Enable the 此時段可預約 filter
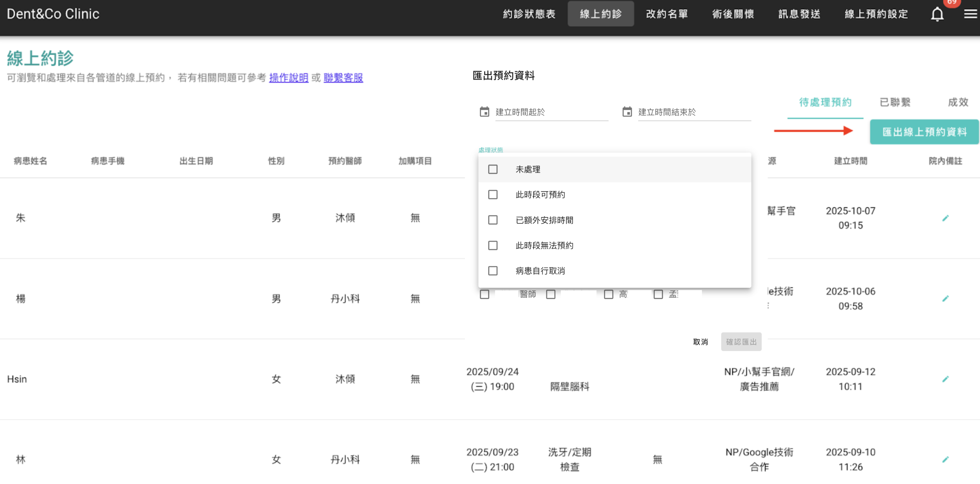Screen dimensions: 980x484 click(493, 194)
